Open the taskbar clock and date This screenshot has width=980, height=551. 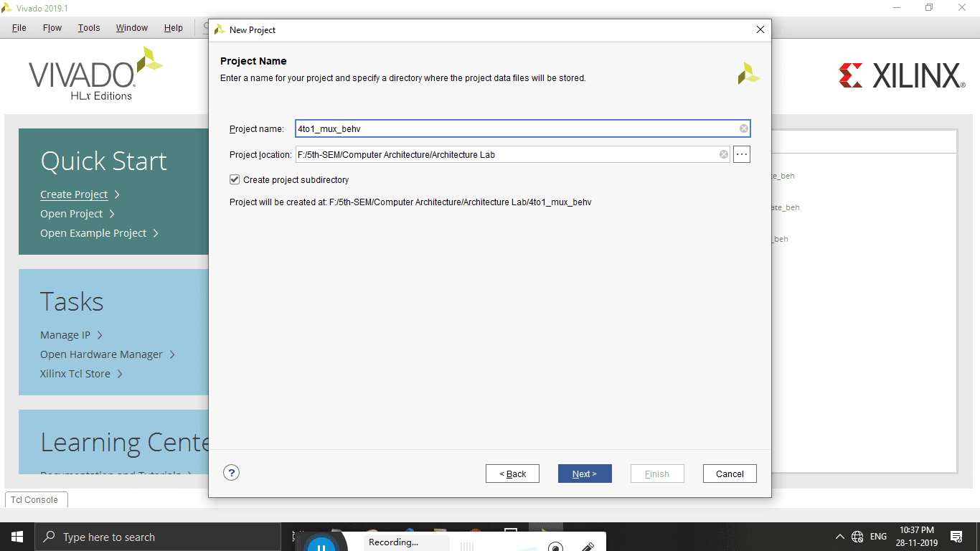(x=916, y=537)
